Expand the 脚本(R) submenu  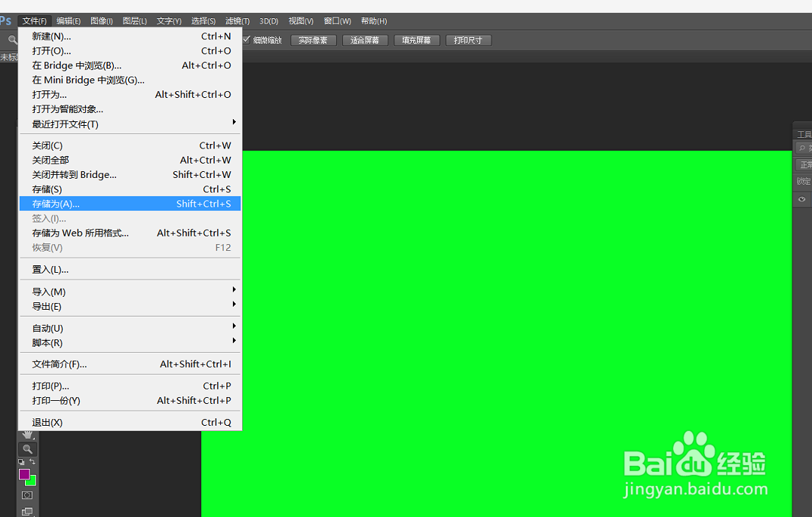(130, 343)
